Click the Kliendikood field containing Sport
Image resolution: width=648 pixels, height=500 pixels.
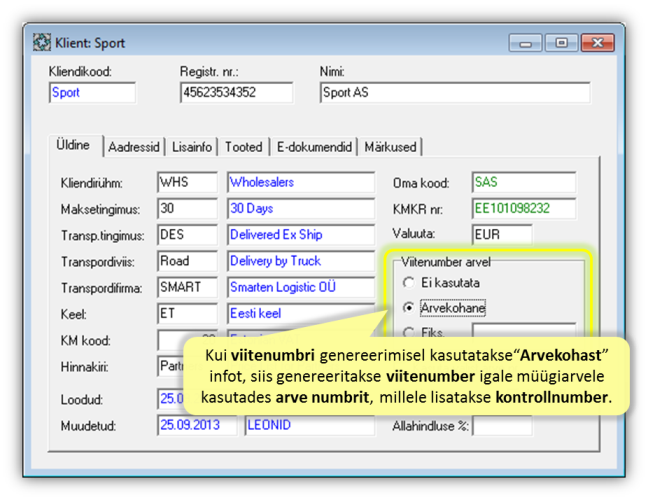(93, 93)
